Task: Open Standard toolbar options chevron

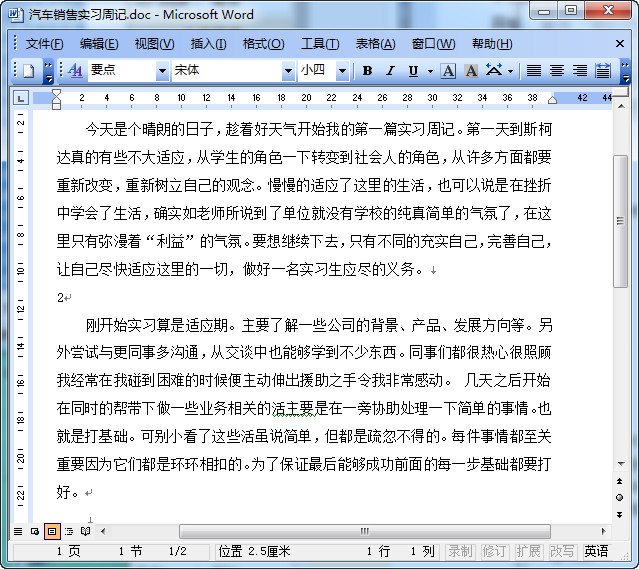Action: click(x=48, y=71)
